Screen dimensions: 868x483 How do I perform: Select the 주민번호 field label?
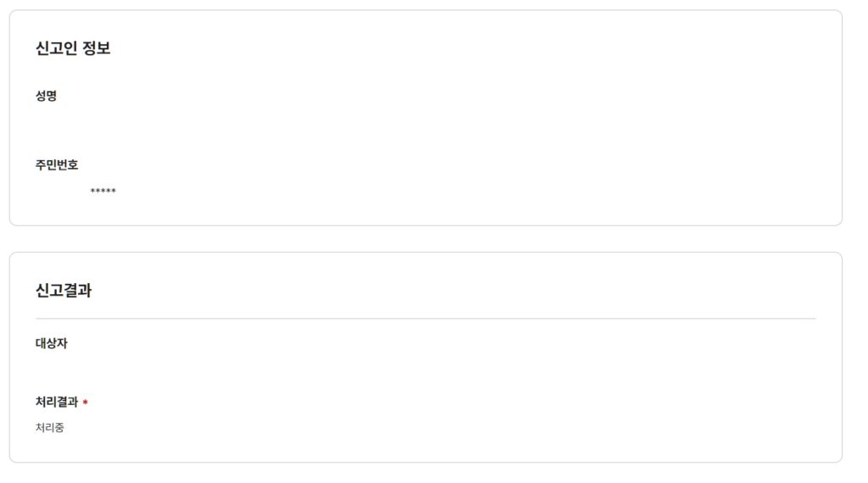click(x=57, y=165)
